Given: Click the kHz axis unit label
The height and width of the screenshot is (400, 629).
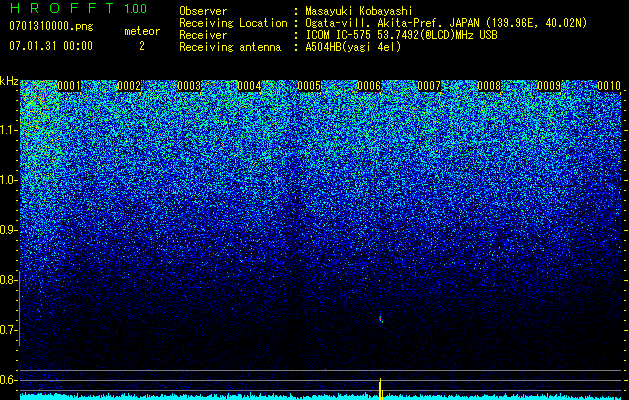Looking at the screenshot, I should [9, 81].
